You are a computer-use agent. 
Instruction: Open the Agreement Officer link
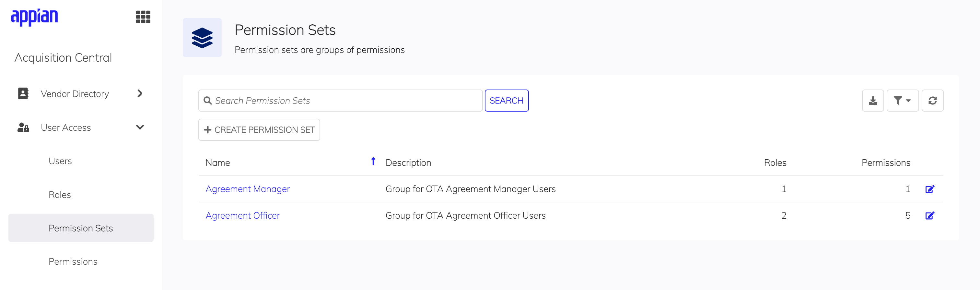click(243, 216)
